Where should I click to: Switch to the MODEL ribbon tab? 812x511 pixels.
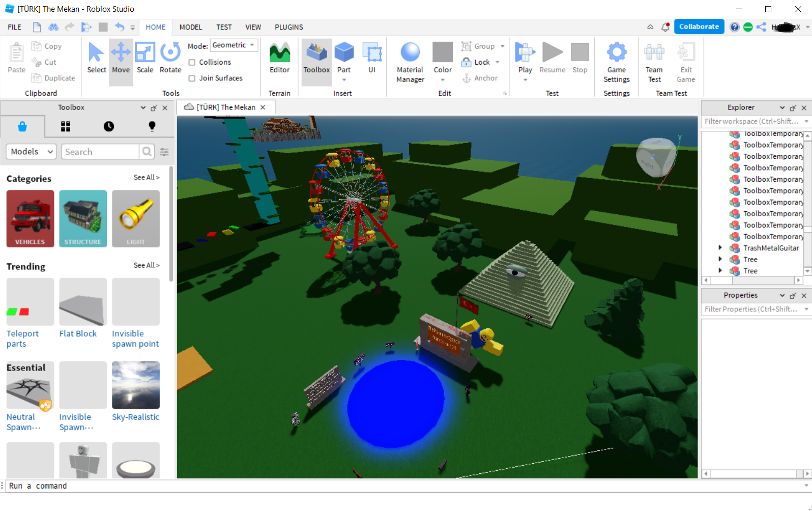point(191,27)
